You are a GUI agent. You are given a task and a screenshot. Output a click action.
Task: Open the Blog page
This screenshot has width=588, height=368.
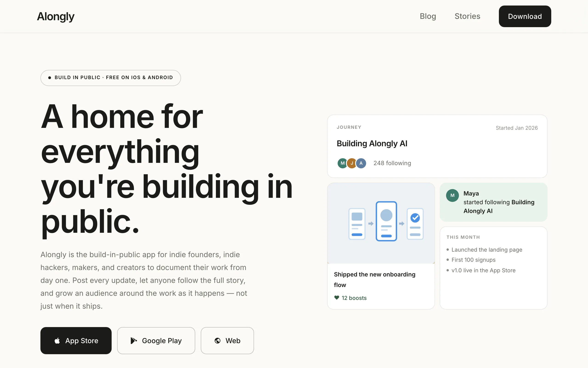click(x=428, y=16)
